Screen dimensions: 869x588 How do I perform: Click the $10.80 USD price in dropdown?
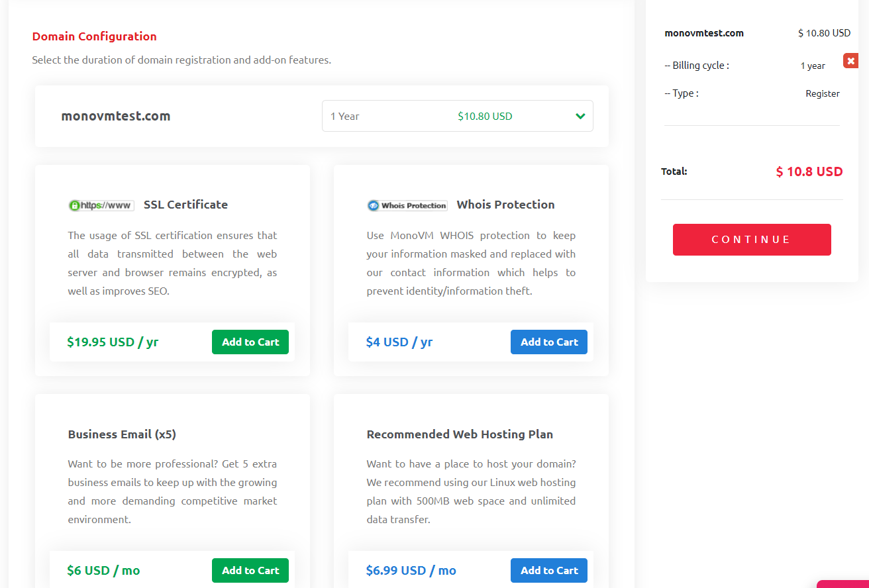click(x=485, y=117)
